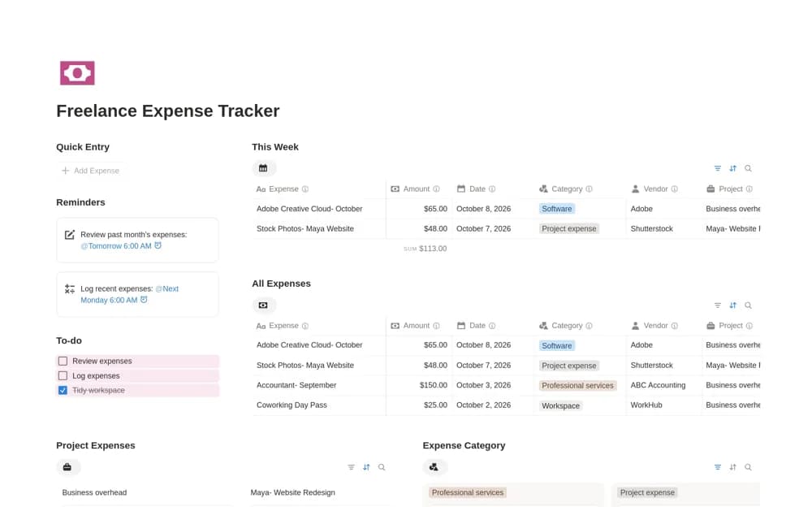The height and width of the screenshot is (507, 812).
Task: Select Project expense category group header
Action: 647,492
